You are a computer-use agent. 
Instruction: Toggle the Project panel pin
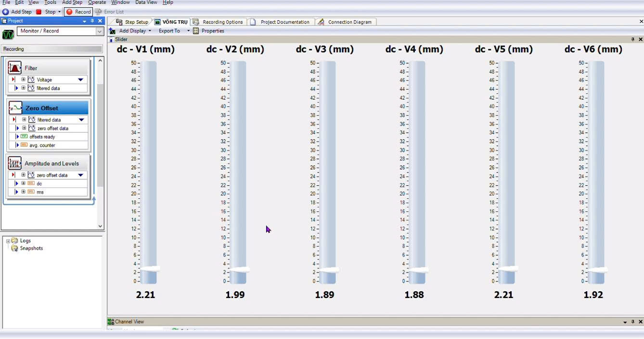pos(92,21)
